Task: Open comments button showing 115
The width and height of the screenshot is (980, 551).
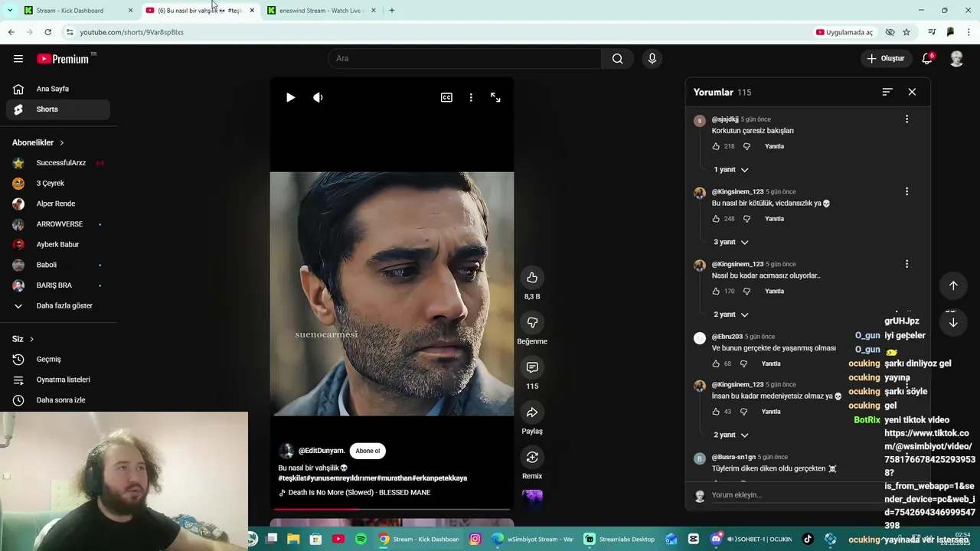Action: click(532, 367)
